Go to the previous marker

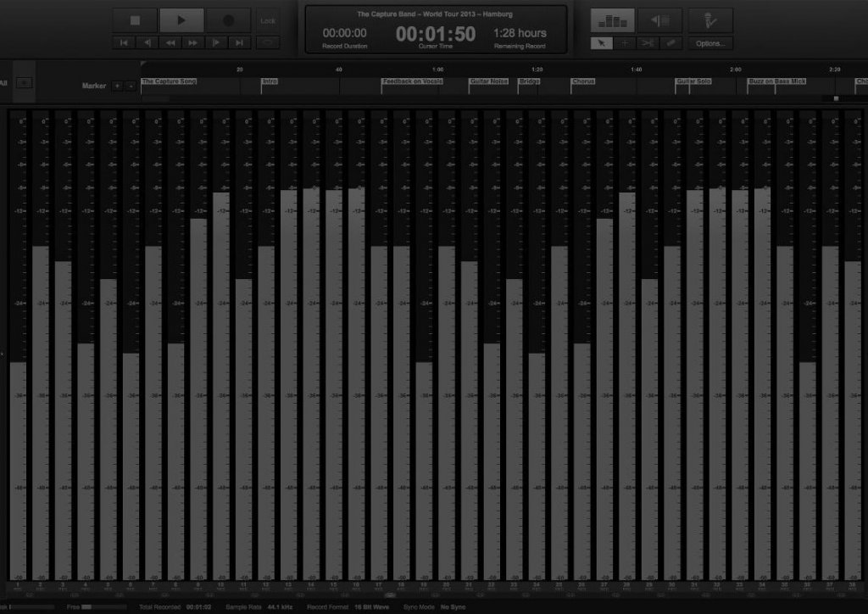click(x=147, y=42)
